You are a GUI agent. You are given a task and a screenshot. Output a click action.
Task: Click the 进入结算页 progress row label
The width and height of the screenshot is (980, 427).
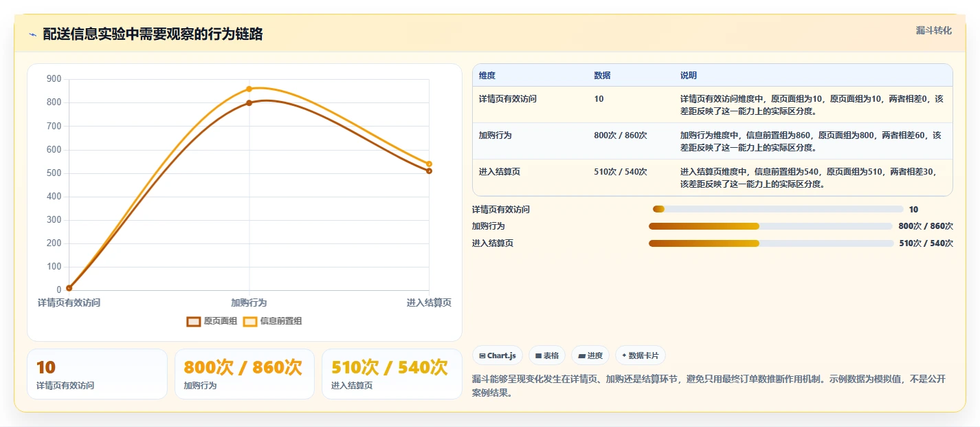pos(493,243)
